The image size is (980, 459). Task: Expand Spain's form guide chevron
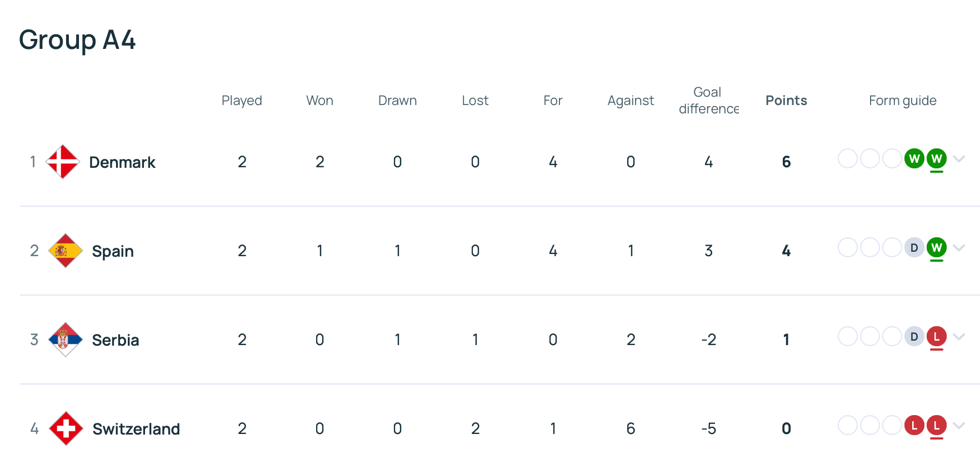tap(959, 248)
